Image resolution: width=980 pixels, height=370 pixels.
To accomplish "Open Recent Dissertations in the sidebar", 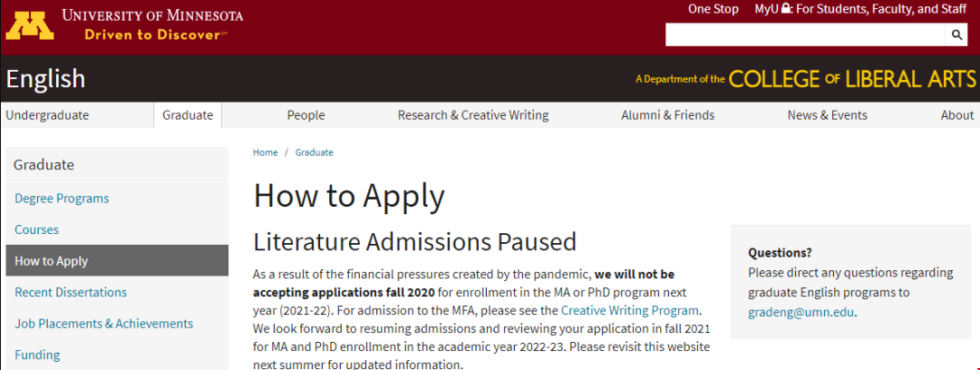I will [71, 292].
